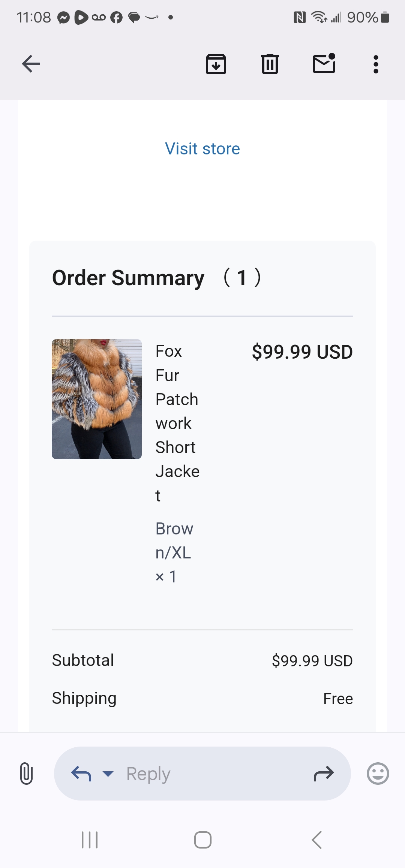Tap the fox fur jacket thumbnail

click(97, 399)
